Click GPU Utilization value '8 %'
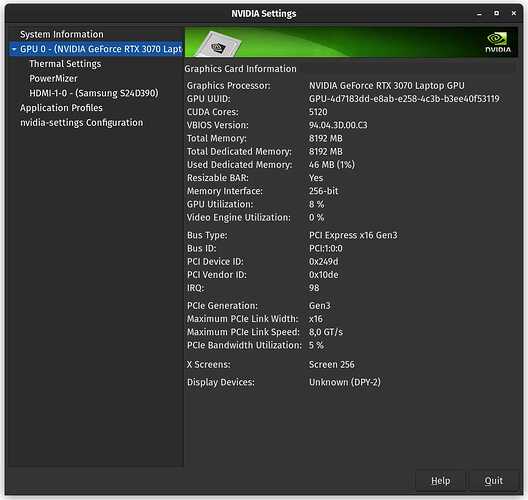The image size is (528, 500). [x=316, y=204]
